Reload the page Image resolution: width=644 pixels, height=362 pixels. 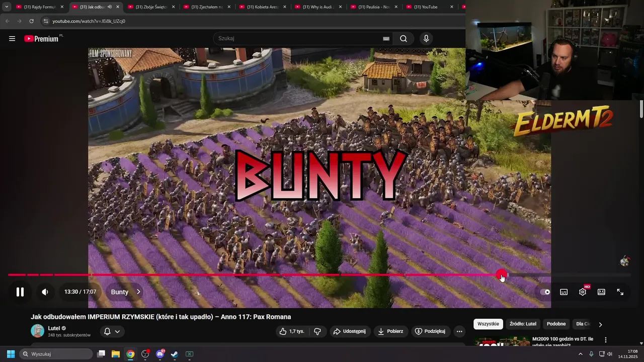tap(31, 21)
